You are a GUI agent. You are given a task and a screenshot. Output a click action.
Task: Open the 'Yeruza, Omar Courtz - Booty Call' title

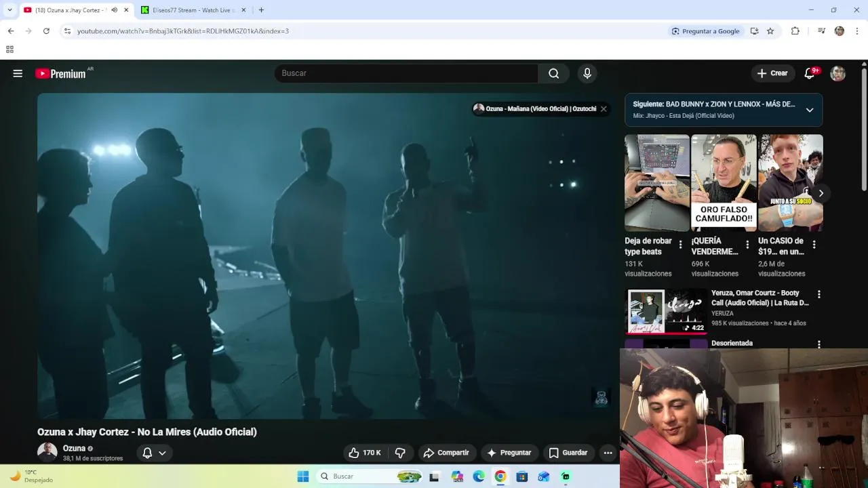pos(760,298)
